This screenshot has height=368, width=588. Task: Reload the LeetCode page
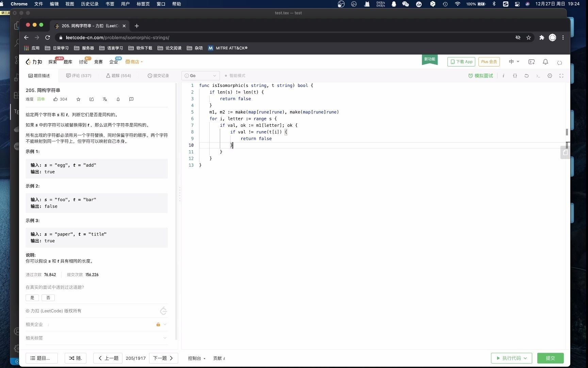48,37
